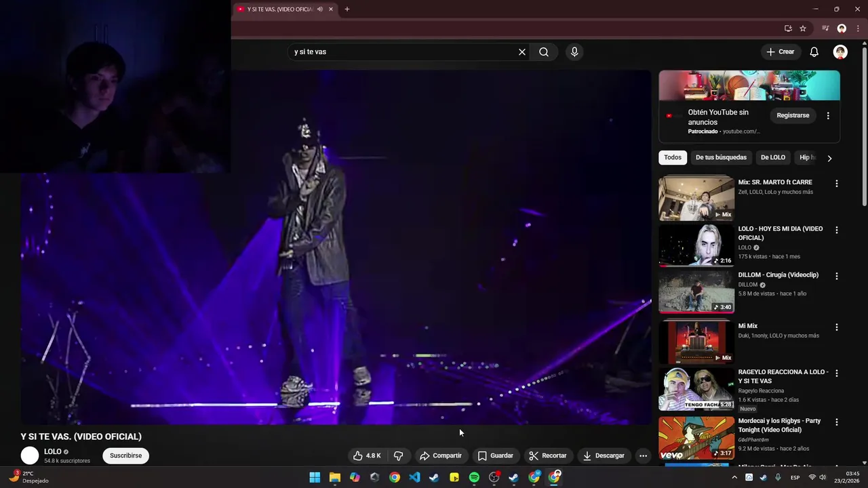Image resolution: width=868 pixels, height=488 pixels.
Task: Open Chrome media controls icon
Action: coord(825,28)
